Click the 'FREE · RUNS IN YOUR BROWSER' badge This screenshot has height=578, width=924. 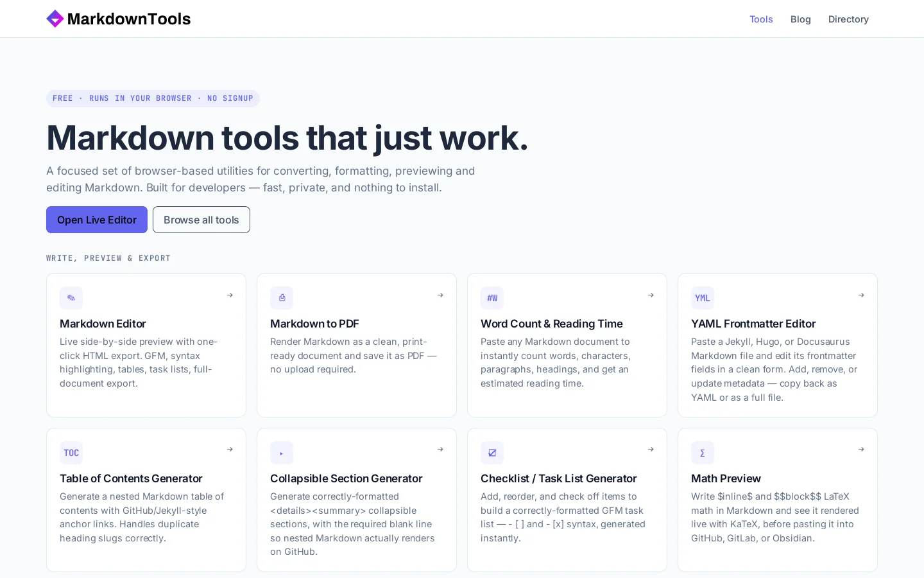(x=153, y=98)
